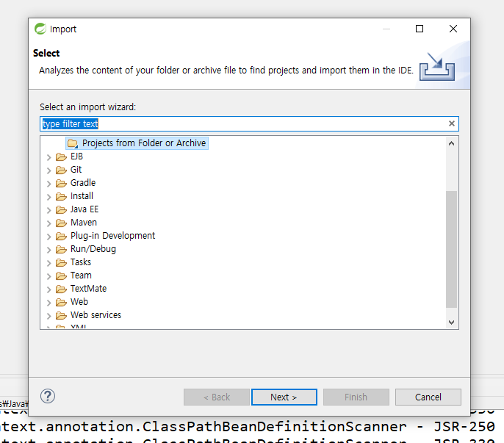Expand the Java EE category
Screen dimensions: 504x443
(48, 210)
